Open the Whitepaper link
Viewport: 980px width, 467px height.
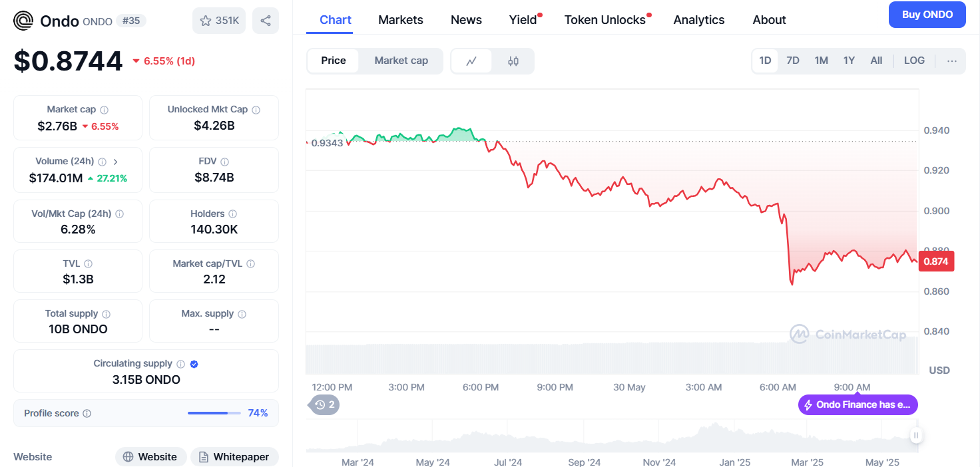(x=234, y=457)
